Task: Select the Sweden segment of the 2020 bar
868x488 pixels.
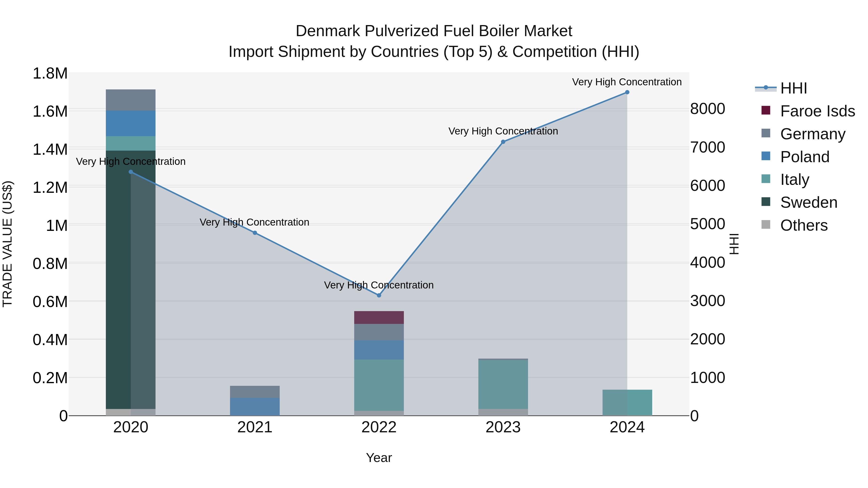Action: click(x=131, y=280)
